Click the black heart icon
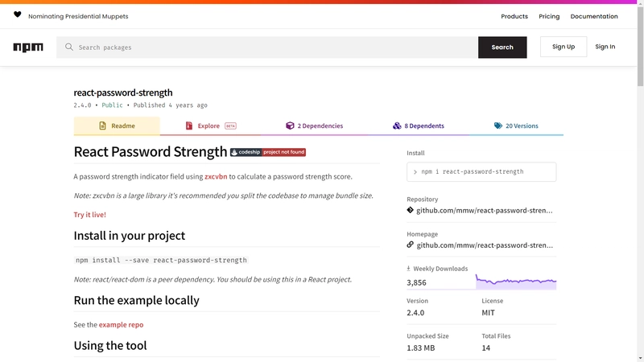This screenshot has width=644, height=362. [18, 15]
